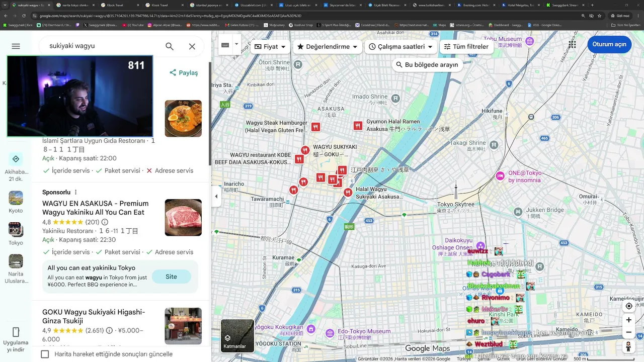Click WAGYU restaurant KOBE BEEF DAIA pin
Viewport: 644px width, 362px height.
pos(299,159)
